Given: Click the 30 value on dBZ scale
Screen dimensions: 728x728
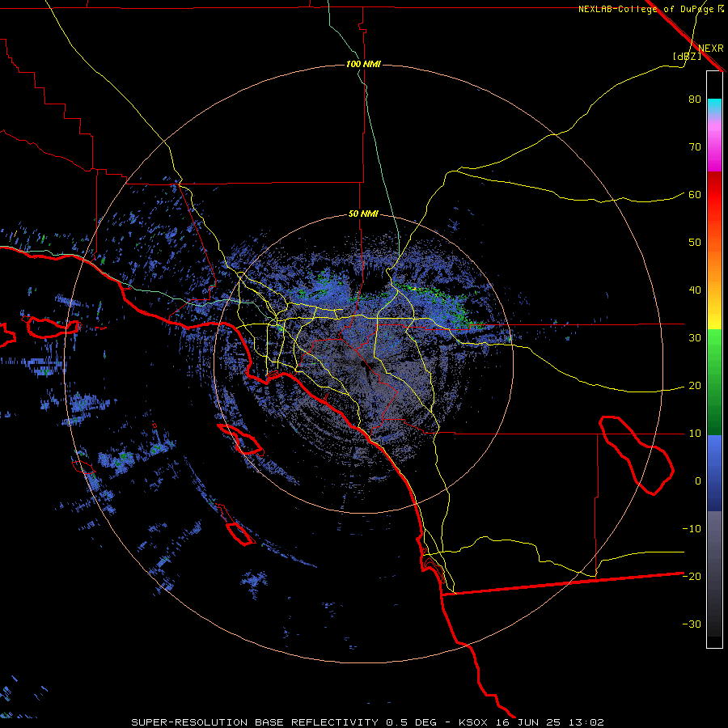Looking at the screenshot, I should point(695,338).
